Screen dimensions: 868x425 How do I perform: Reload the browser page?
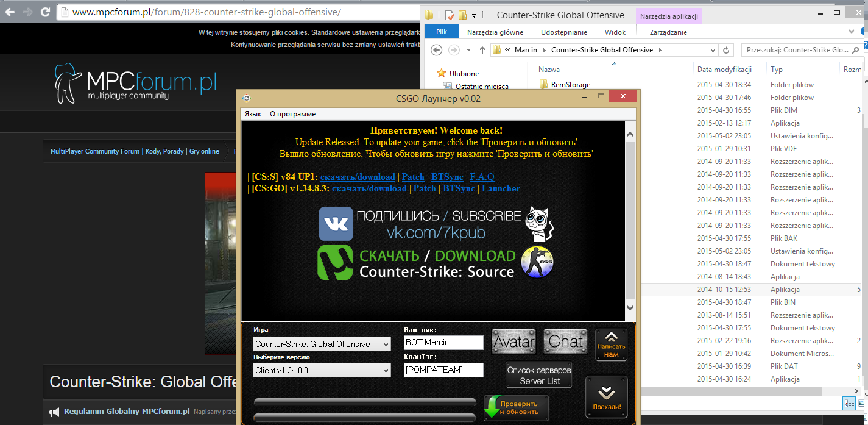pos(45,12)
